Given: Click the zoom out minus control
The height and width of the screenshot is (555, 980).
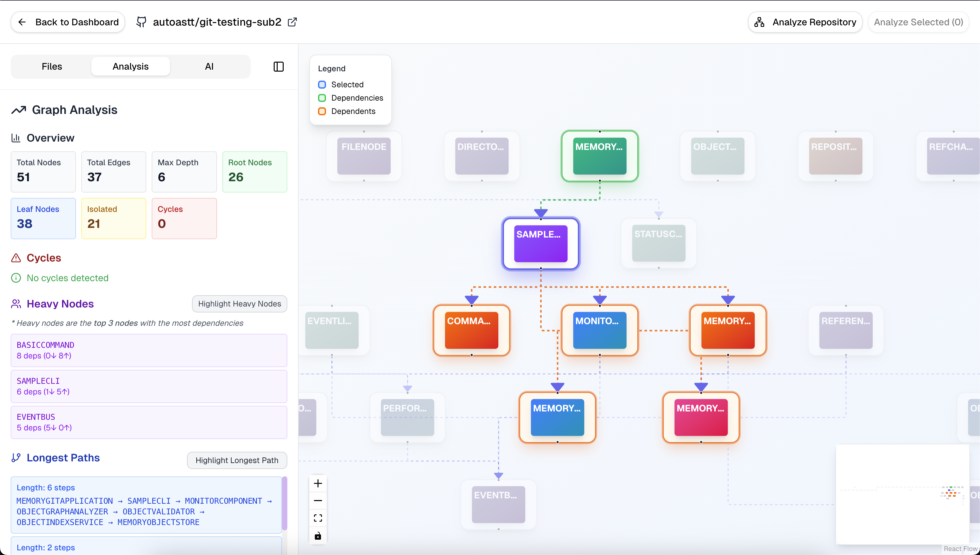Looking at the screenshot, I should 318,500.
